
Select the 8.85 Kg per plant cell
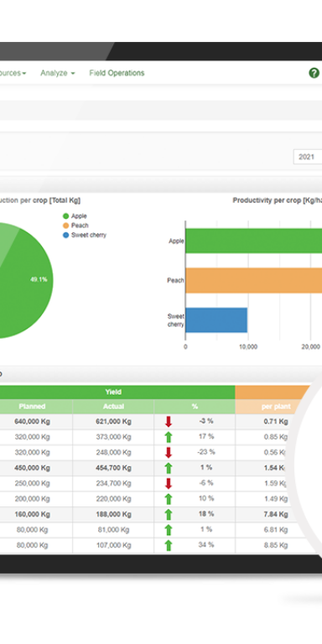tap(276, 545)
